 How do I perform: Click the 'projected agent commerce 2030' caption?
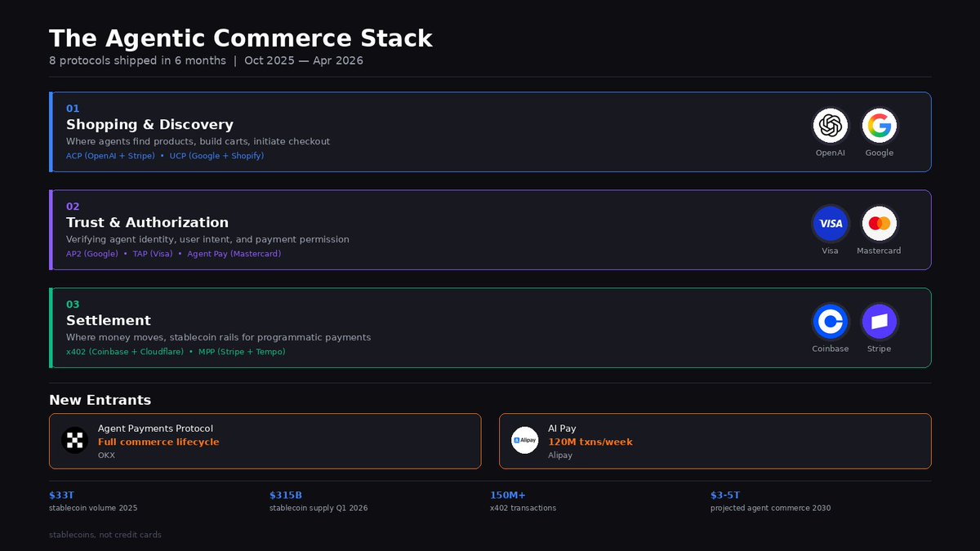[770, 508]
